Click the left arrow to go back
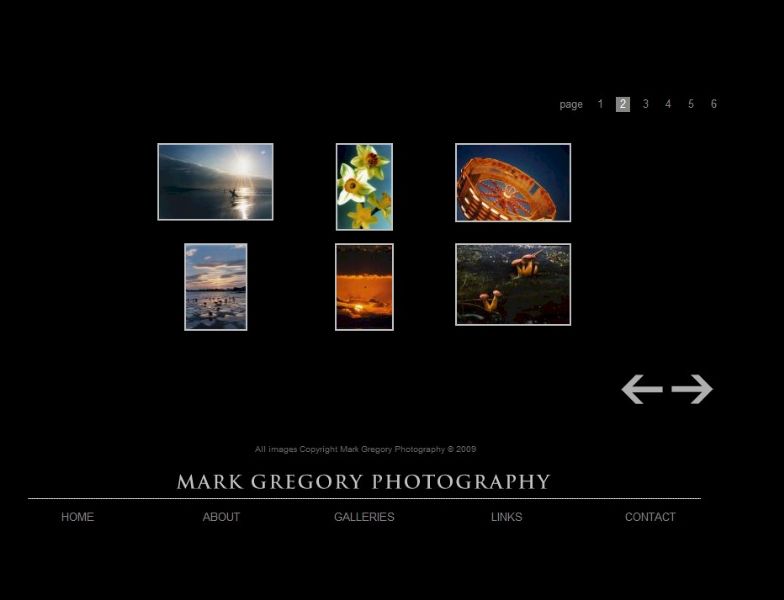The width and height of the screenshot is (784, 600). 642,389
